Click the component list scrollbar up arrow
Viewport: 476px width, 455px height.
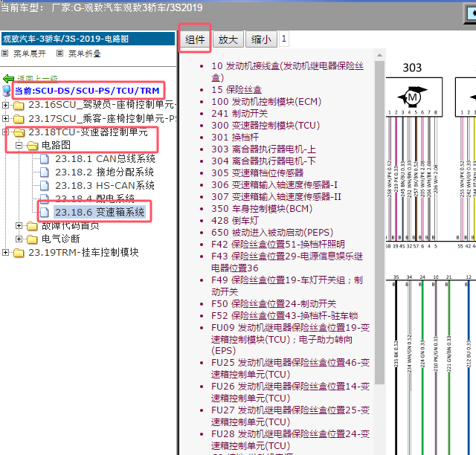(379, 55)
